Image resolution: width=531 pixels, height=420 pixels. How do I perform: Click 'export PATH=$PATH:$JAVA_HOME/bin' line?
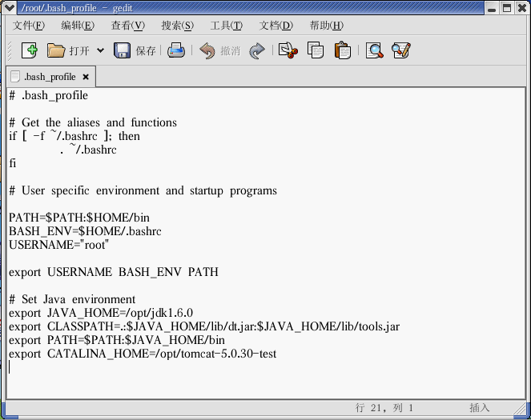(x=117, y=340)
